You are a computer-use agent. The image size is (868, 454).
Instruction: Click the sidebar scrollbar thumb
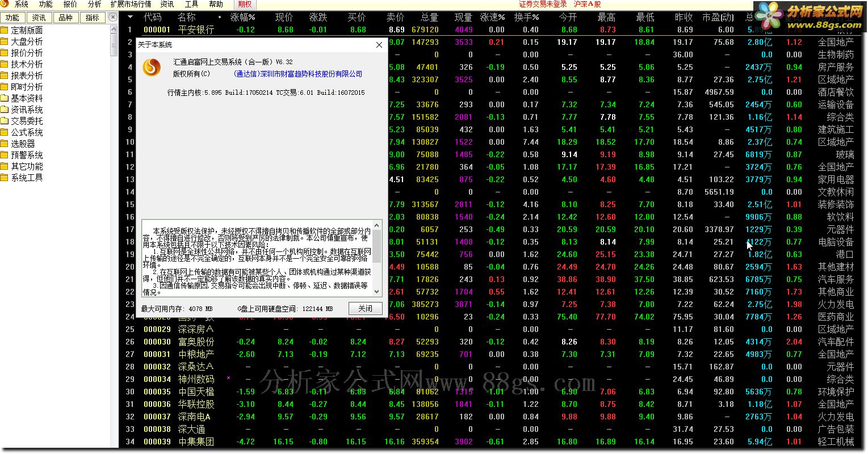(114, 44)
